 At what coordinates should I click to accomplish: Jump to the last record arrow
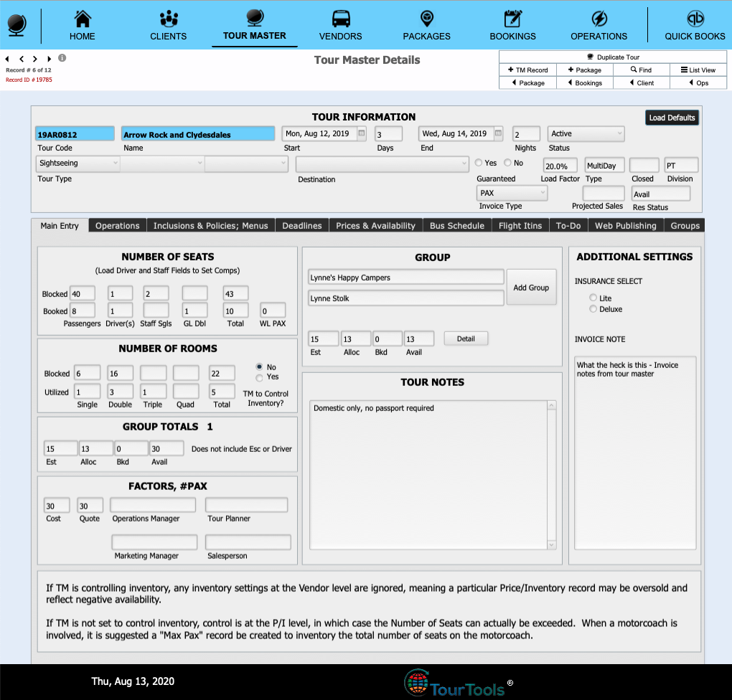click(49, 59)
